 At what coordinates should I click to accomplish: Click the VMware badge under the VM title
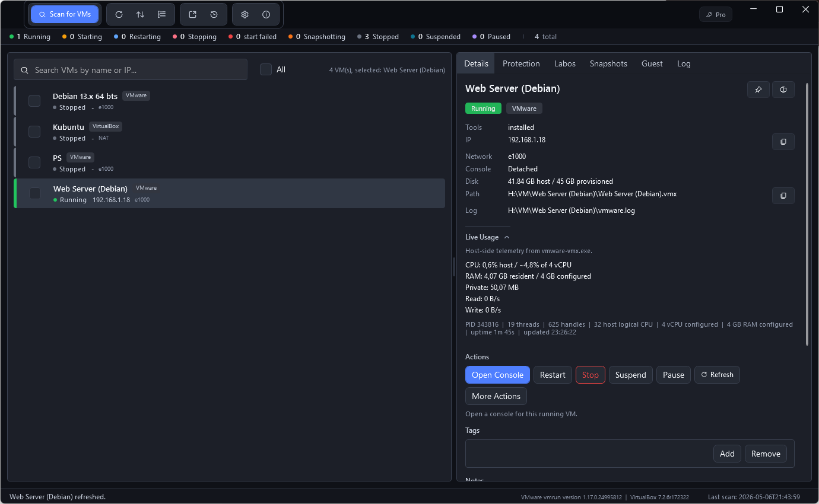click(x=524, y=109)
